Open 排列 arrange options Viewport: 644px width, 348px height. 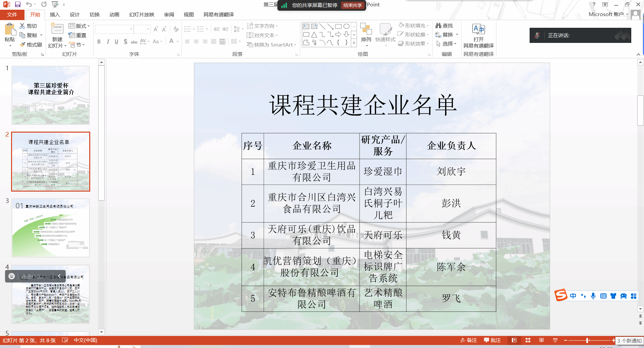click(x=366, y=34)
